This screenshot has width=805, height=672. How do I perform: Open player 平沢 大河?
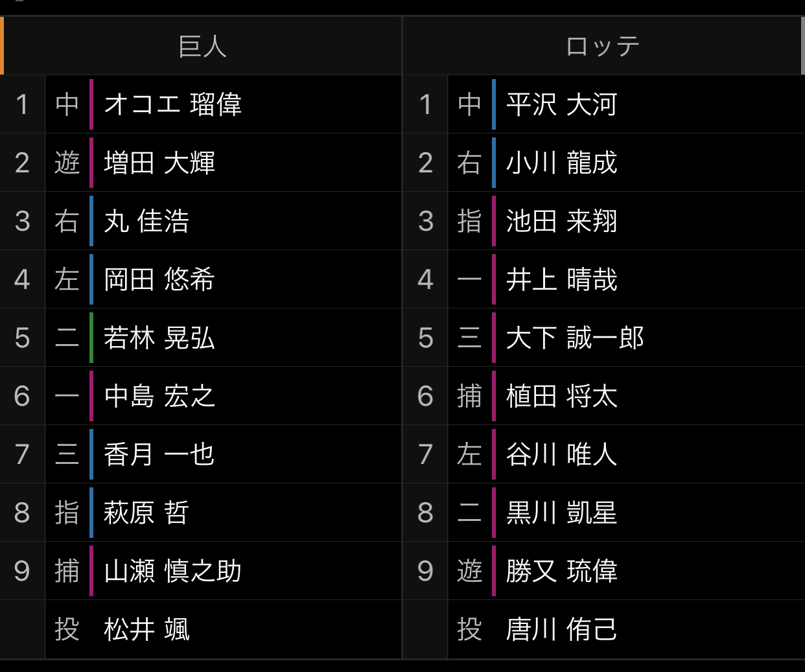pos(561,104)
